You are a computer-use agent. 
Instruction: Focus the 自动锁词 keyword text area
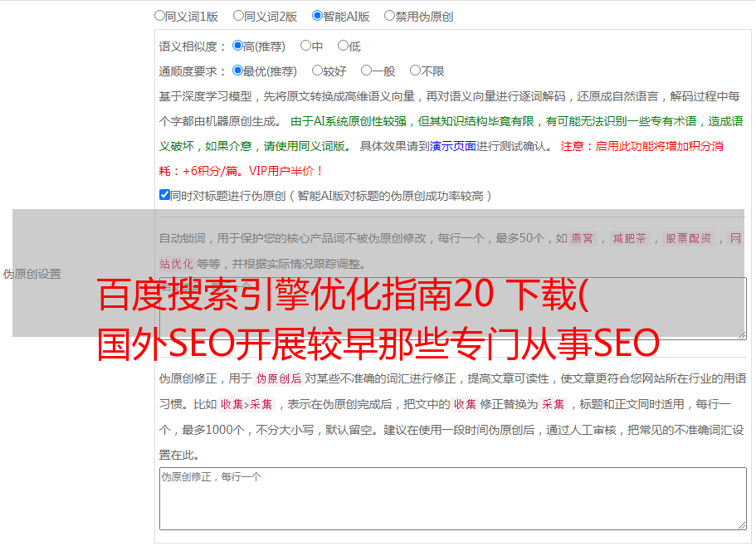(x=453, y=309)
